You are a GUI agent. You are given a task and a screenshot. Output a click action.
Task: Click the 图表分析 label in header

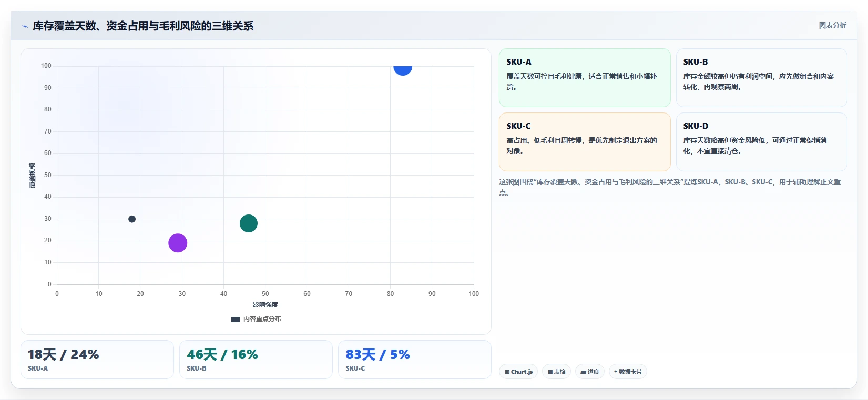click(832, 25)
